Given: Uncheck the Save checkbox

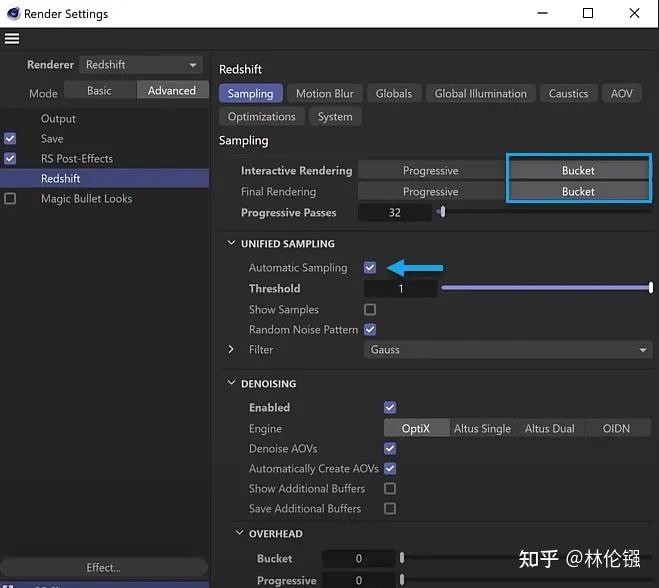Looking at the screenshot, I should pyautogui.click(x=10, y=139).
